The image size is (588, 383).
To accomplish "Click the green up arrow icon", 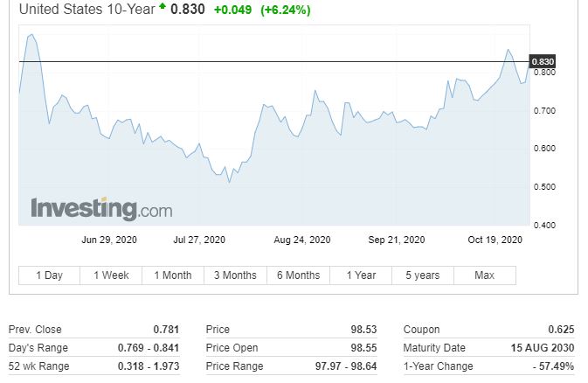I will (x=162, y=8).
